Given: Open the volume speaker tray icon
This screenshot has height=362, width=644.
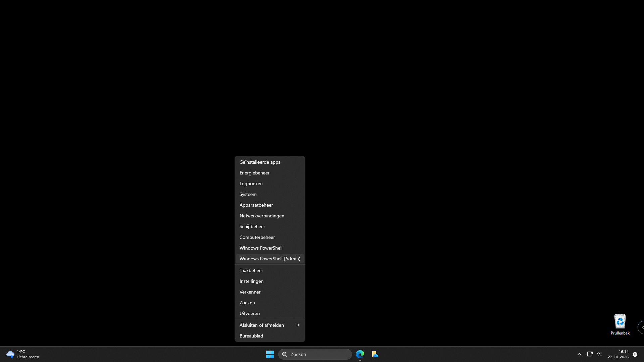Looking at the screenshot, I should [599, 354].
